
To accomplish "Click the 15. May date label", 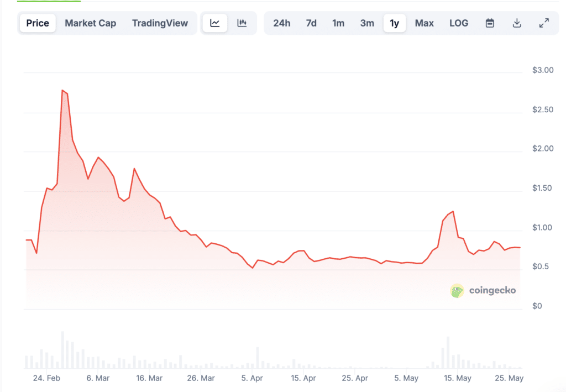I will [x=457, y=378].
